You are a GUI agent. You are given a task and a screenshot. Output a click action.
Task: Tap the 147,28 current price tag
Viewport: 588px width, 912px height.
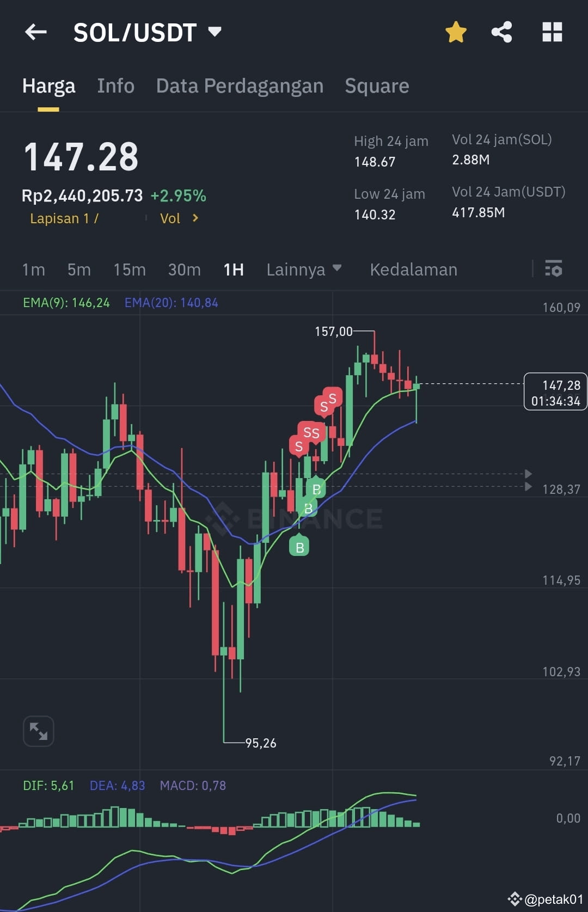(555, 391)
